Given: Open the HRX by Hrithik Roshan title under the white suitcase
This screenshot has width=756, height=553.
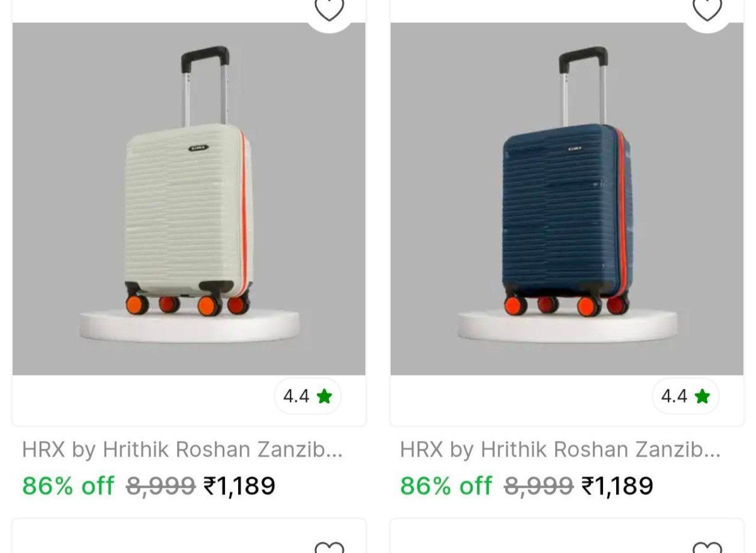Looking at the screenshot, I should 183,450.
